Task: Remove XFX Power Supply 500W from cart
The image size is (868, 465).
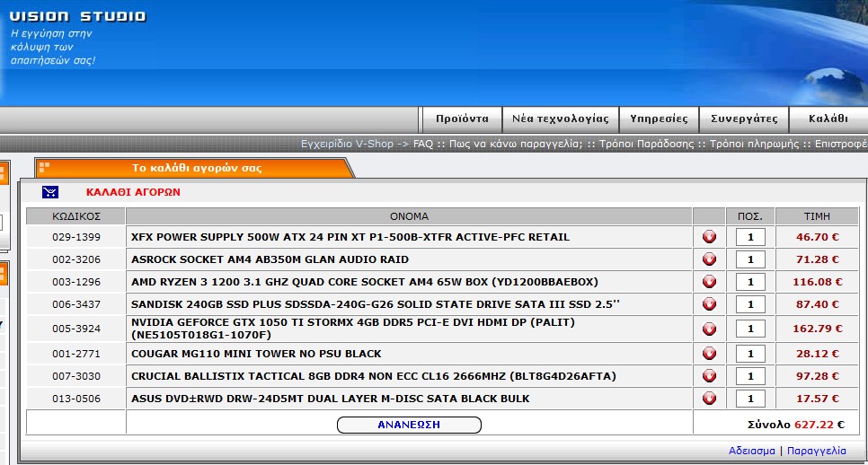Action: (709, 237)
